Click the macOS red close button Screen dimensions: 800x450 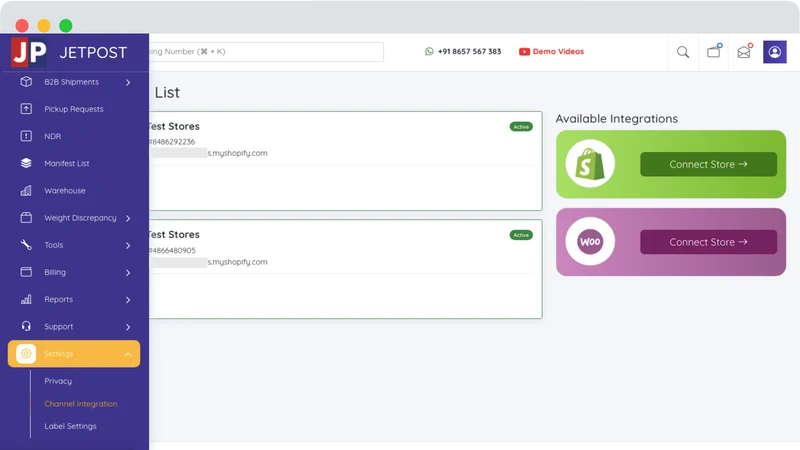pos(22,26)
